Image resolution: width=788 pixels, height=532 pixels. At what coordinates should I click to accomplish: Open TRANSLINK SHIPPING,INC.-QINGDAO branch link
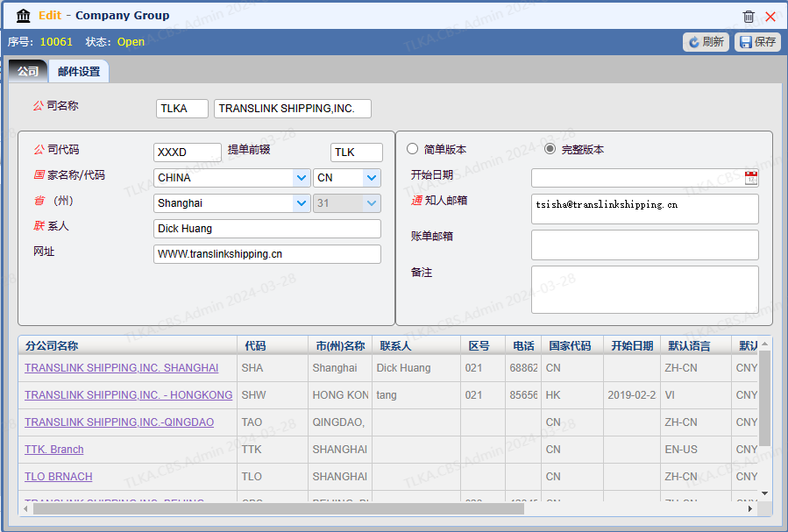coord(119,422)
